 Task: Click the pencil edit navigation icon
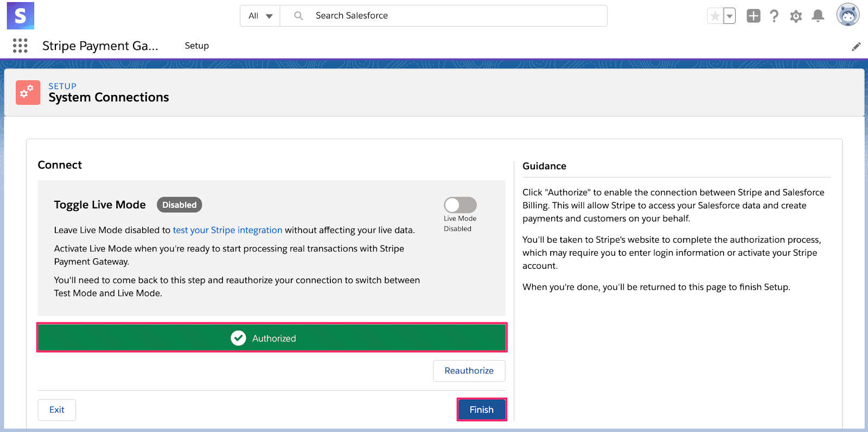click(x=856, y=47)
